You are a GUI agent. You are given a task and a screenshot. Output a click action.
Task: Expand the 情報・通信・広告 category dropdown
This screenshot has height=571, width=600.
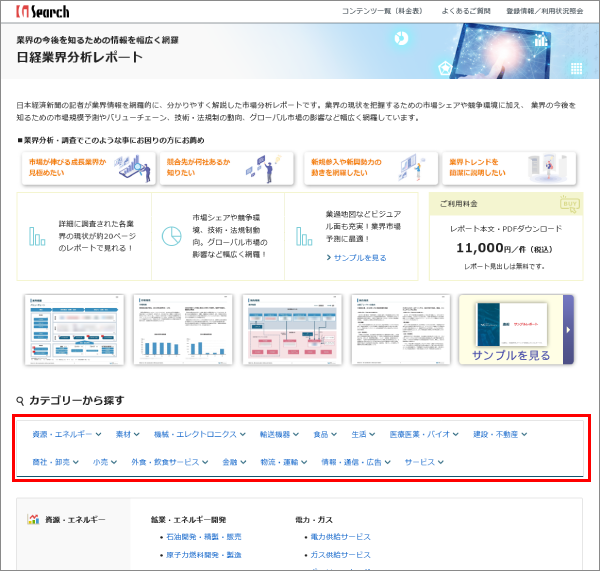point(356,462)
